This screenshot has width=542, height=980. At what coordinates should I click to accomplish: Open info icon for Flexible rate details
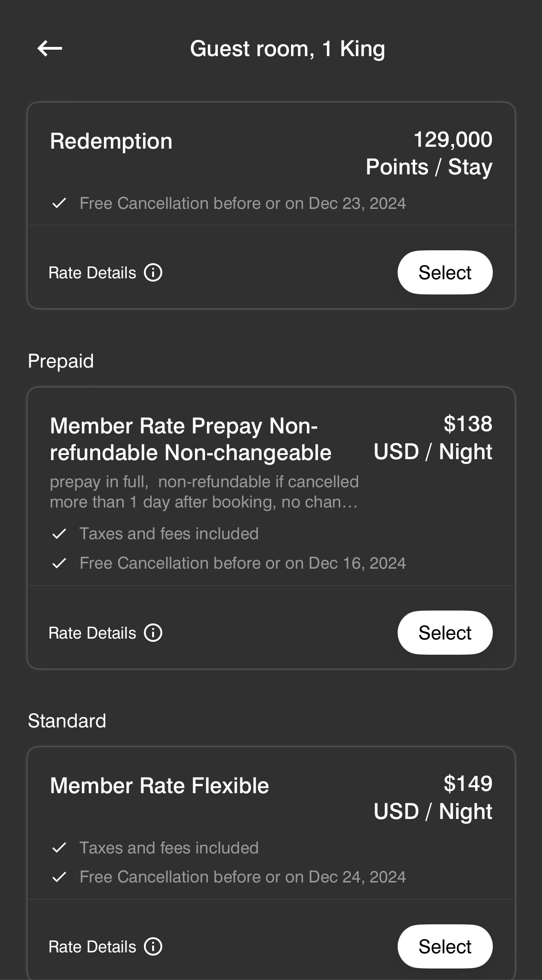tap(153, 947)
